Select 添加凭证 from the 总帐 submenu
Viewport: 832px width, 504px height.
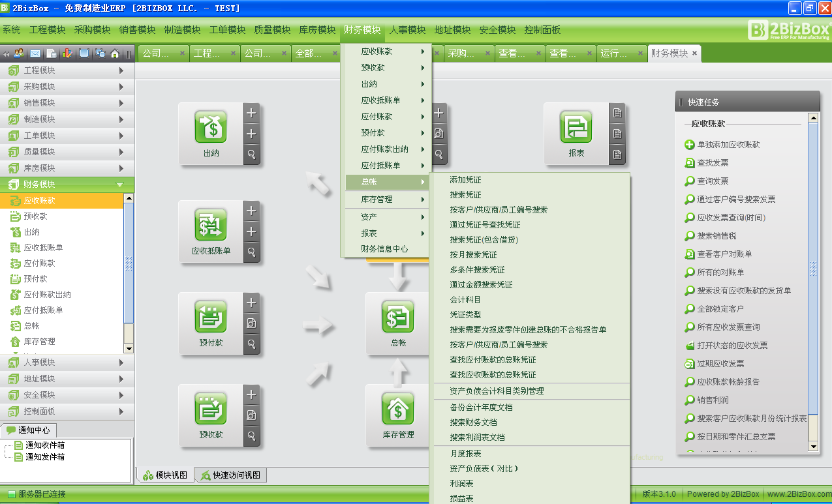[x=465, y=180]
